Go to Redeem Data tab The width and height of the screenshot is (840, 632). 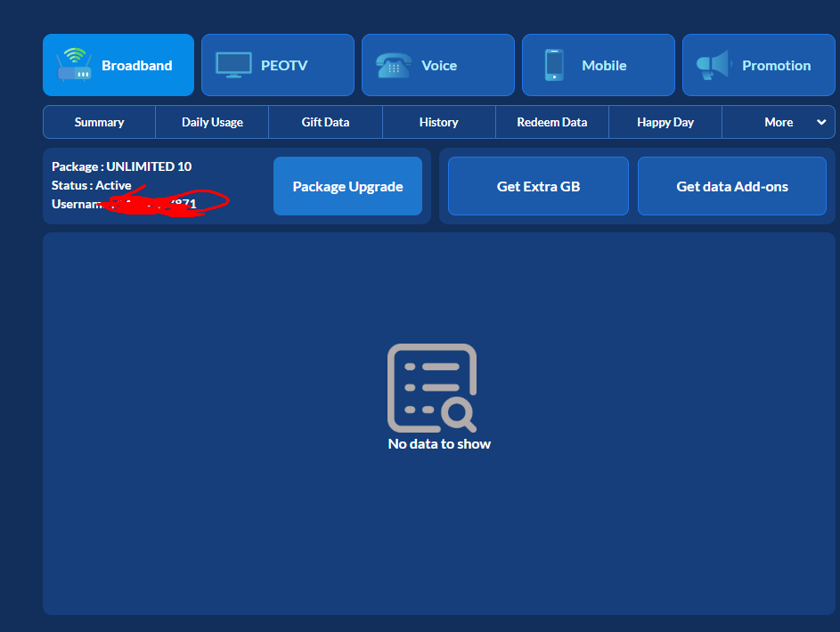point(551,122)
